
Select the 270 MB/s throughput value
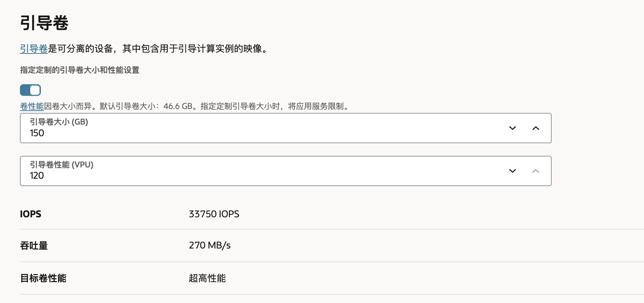pyautogui.click(x=210, y=246)
